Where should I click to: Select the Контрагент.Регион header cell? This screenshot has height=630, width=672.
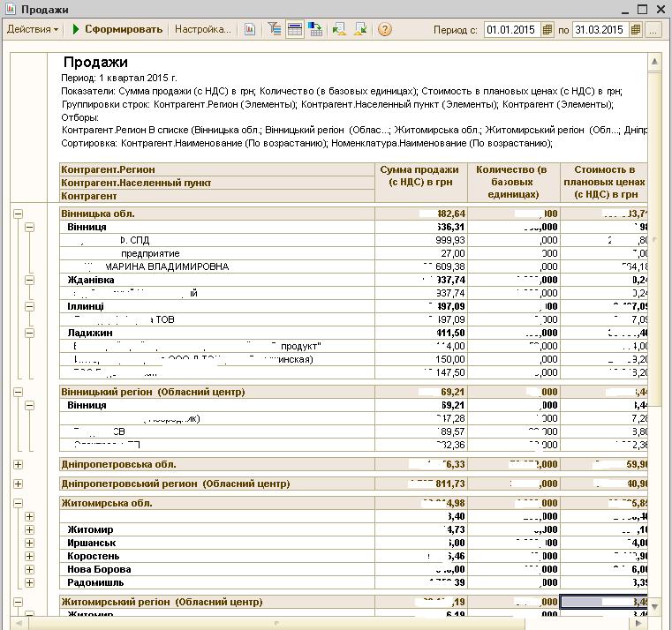point(217,169)
